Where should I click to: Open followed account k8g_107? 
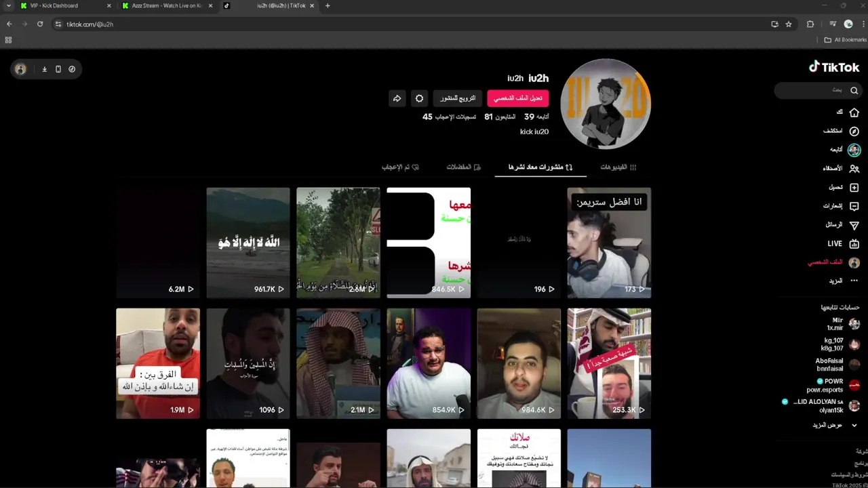(840, 344)
